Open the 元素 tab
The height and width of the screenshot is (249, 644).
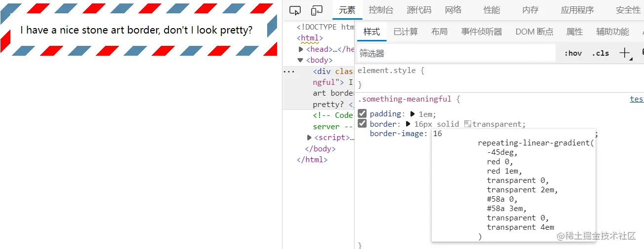coord(347,10)
